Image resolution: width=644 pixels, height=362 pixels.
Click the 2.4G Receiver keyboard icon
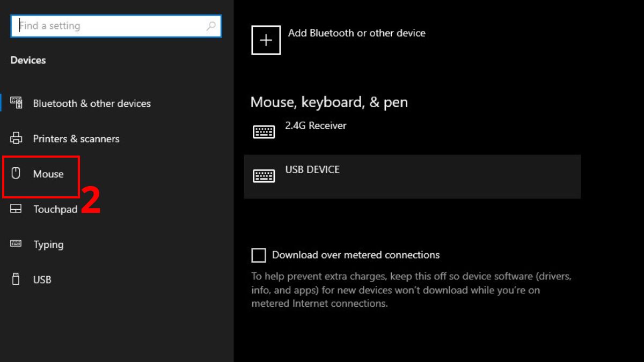coord(264,131)
